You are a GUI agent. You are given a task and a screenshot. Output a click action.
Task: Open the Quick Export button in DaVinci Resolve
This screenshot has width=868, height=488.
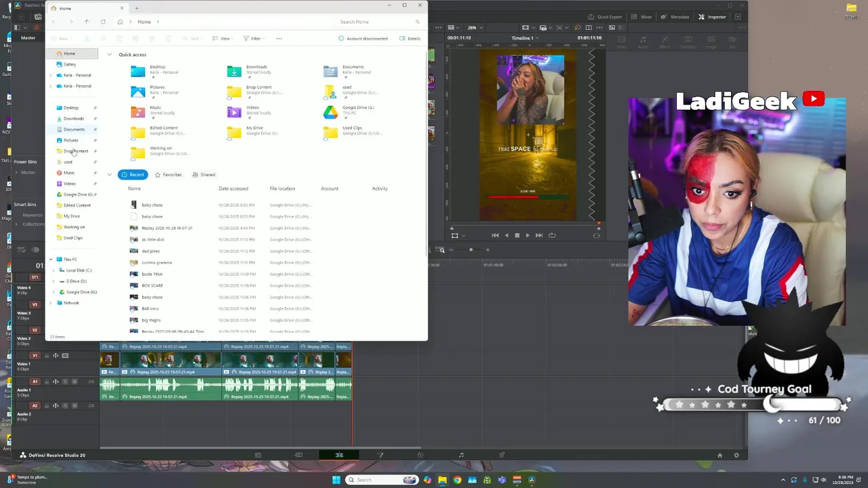click(x=605, y=17)
